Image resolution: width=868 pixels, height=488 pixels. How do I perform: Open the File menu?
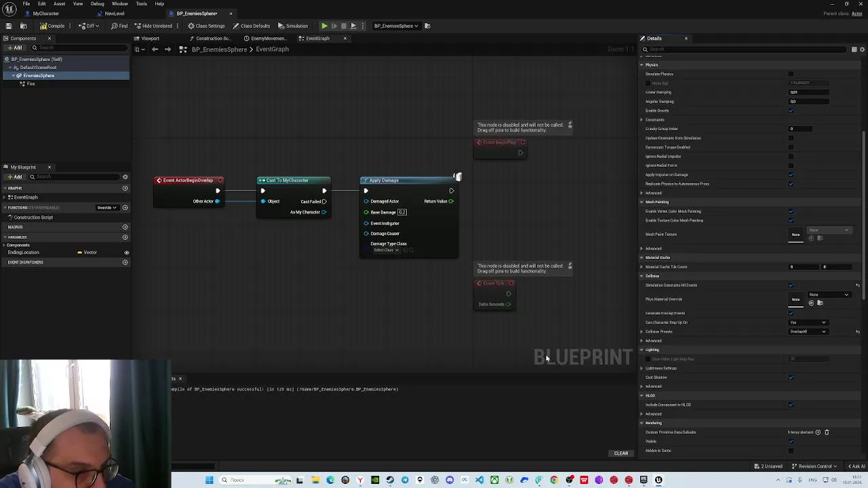coord(26,4)
